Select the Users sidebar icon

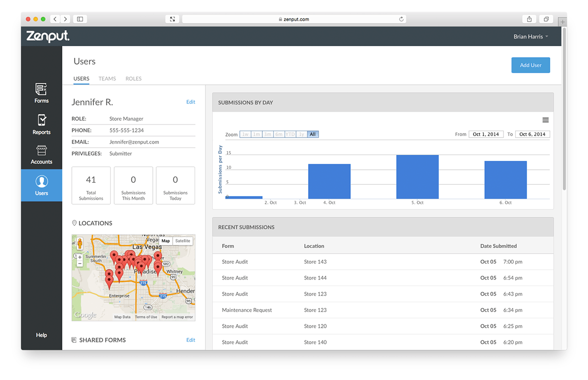point(41,185)
